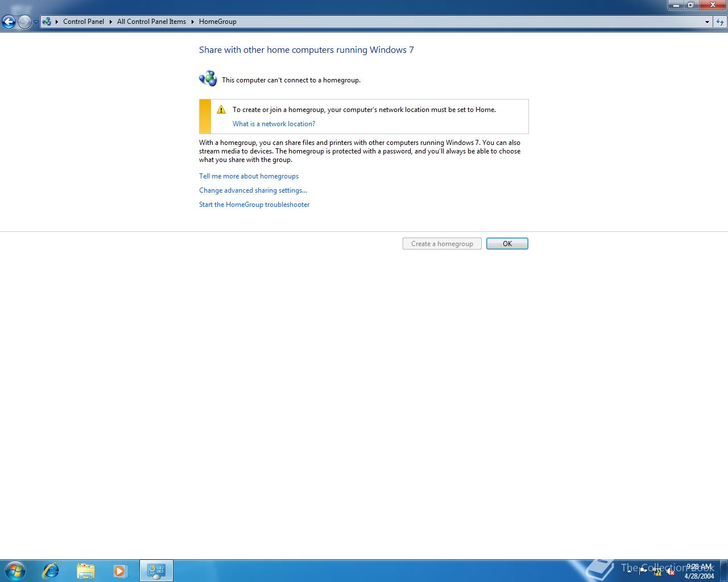The width and height of the screenshot is (728, 582).
Task: Click the yellow warning triangle icon
Action: pyautogui.click(x=221, y=110)
